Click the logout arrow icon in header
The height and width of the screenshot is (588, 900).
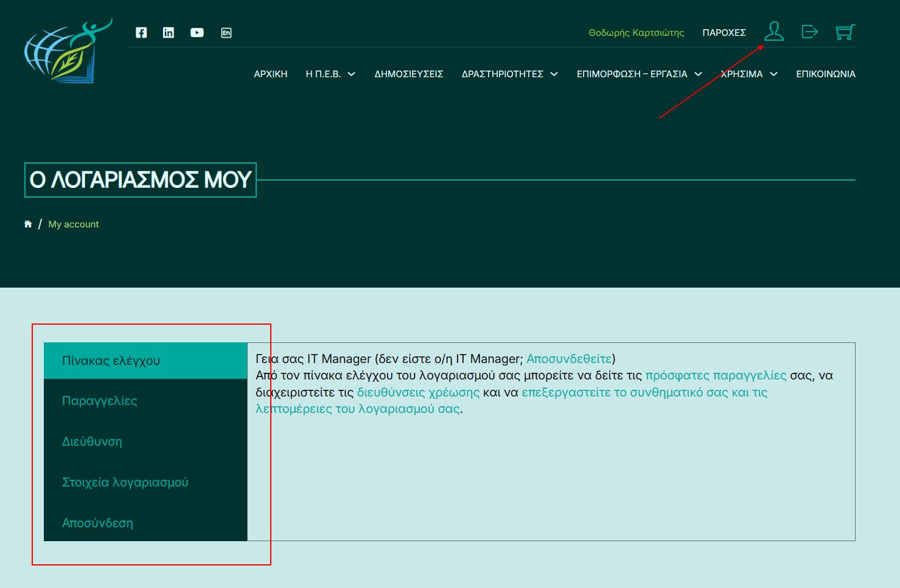809,32
